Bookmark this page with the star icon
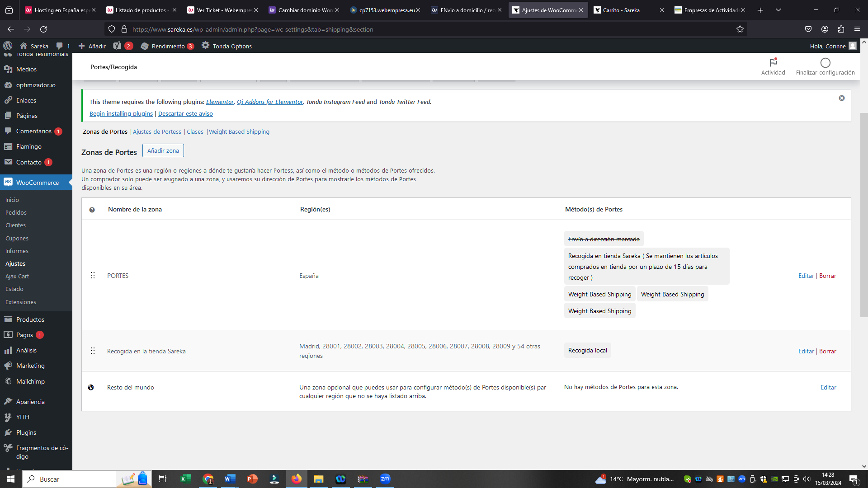 coord(740,29)
